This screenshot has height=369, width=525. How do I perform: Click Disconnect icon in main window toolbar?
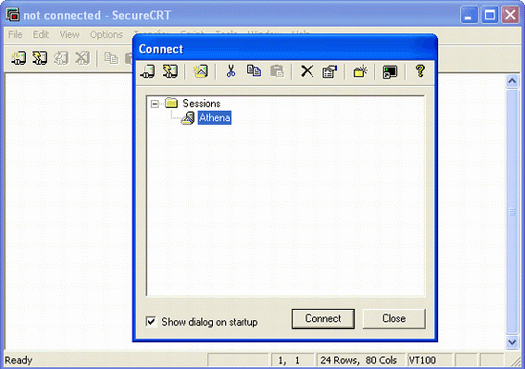82,58
